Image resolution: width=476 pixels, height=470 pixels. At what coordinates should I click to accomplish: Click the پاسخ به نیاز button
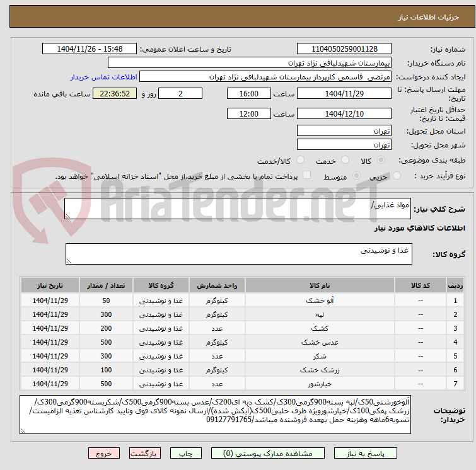[x=365, y=454]
